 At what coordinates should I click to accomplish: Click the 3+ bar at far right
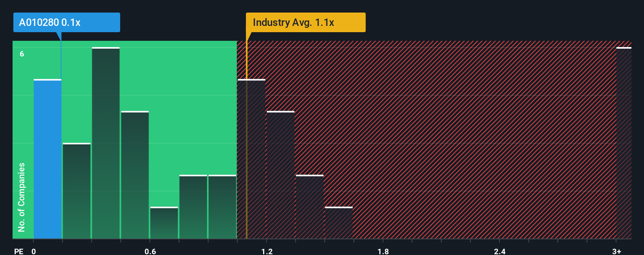[624, 143]
